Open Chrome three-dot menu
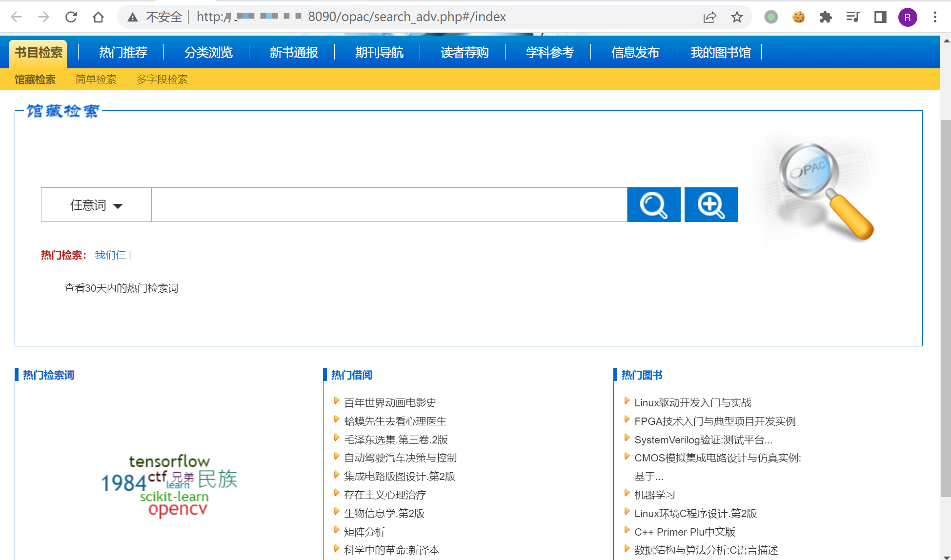 935,17
